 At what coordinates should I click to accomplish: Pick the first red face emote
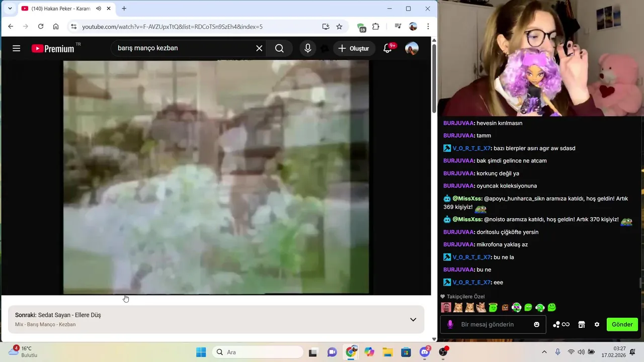click(x=446, y=307)
